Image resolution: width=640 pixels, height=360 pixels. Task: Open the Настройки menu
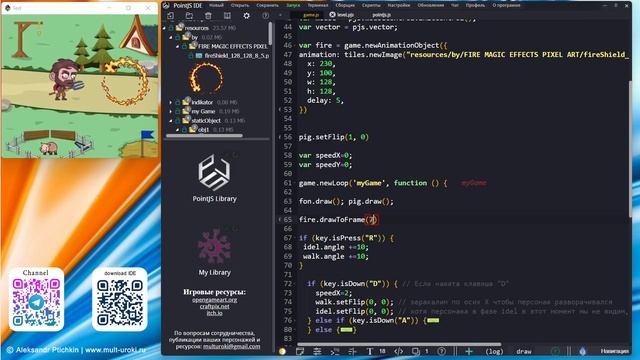(399, 5)
